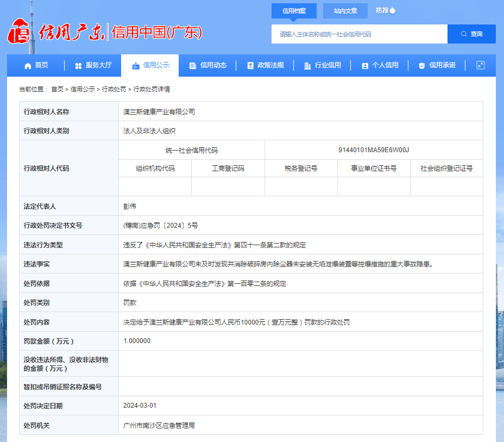Viewport: 504px width, 442px height.
Task: Click the expand icon at nav bar end
Action: coord(480,65)
